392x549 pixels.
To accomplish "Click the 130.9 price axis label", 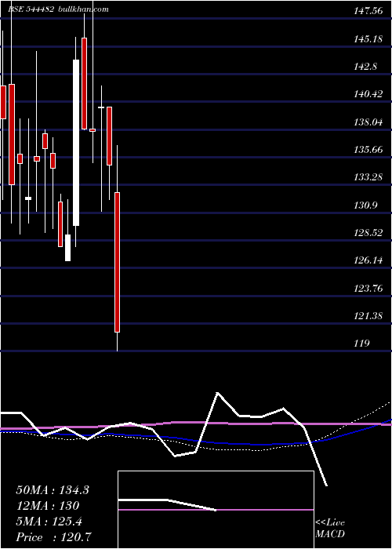I will (365, 205).
